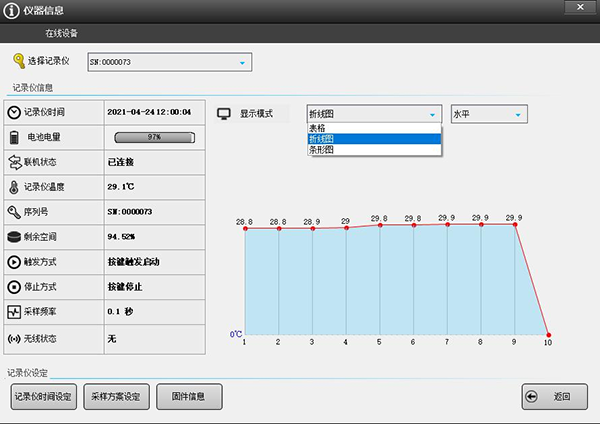The width and height of the screenshot is (600, 424).
Task: Click the arrow of the 折线图 display mode combo
Action: (432, 114)
